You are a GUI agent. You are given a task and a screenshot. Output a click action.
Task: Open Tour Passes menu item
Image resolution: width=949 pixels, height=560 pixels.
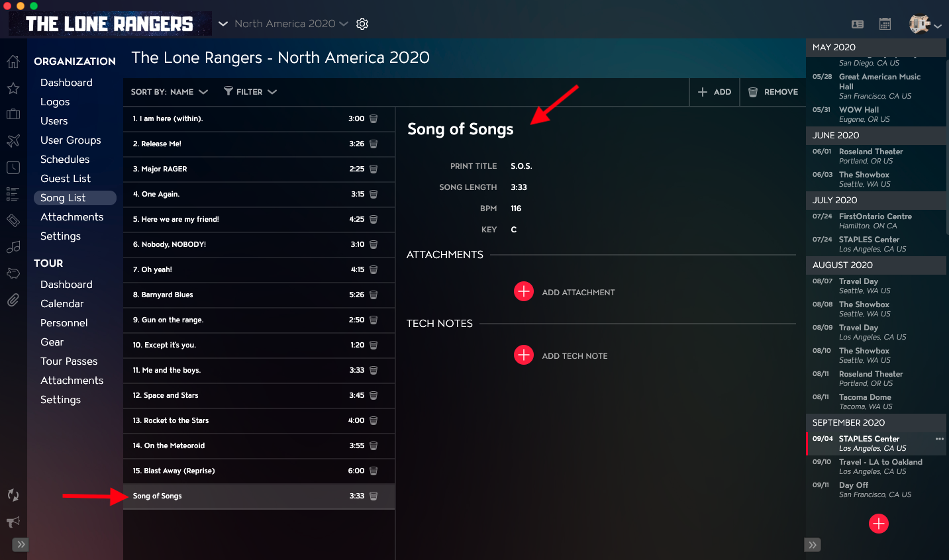pos(69,361)
